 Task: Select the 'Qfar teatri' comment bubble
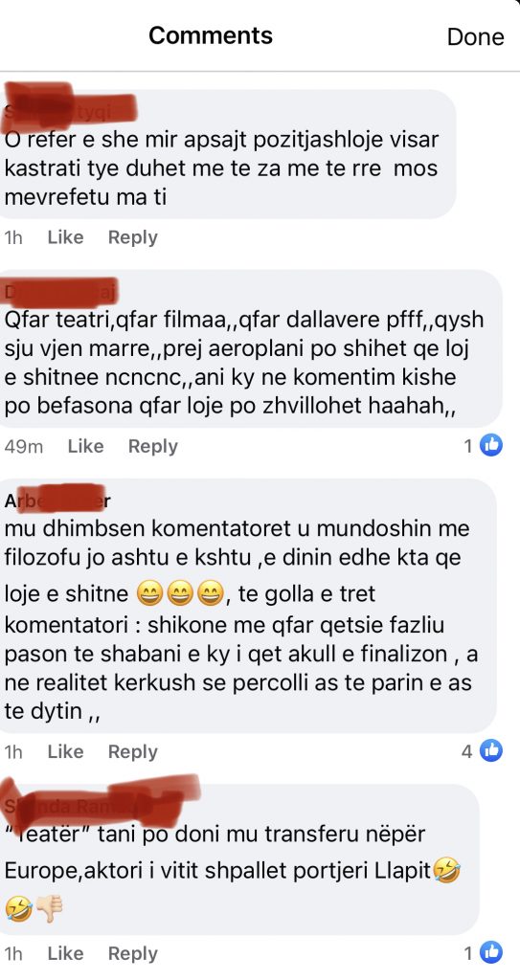click(253, 348)
